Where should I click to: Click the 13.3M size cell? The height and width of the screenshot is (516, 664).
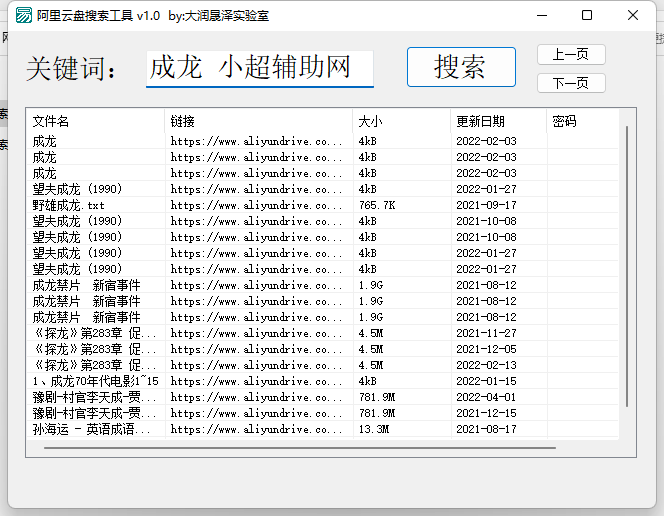[x=374, y=429]
